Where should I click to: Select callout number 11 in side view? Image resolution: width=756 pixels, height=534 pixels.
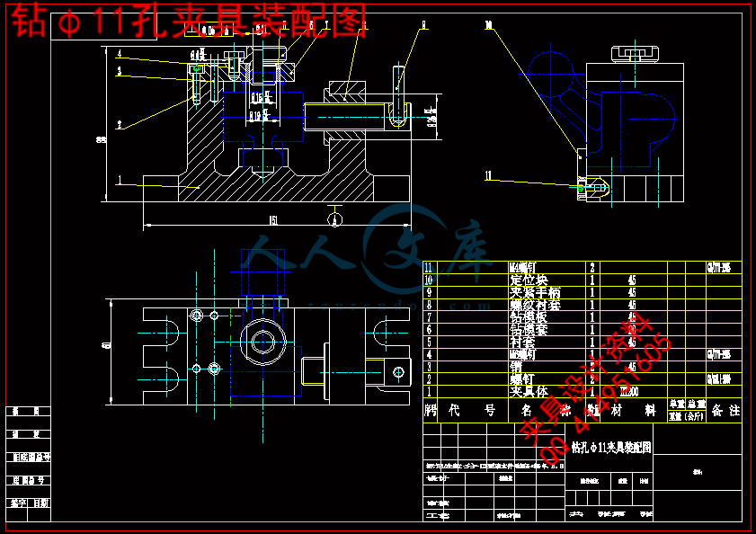[x=488, y=175]
